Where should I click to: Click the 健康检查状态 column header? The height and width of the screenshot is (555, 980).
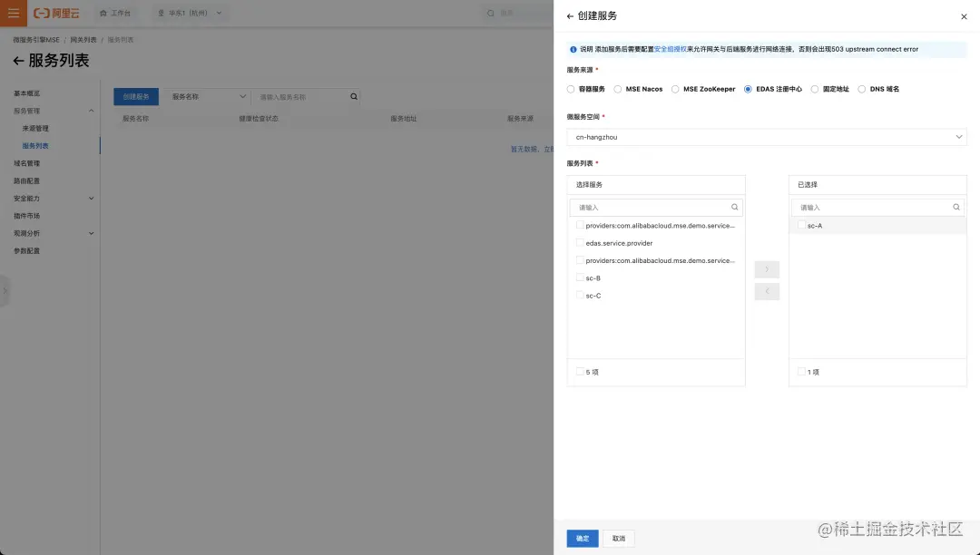tap(259, 119)
